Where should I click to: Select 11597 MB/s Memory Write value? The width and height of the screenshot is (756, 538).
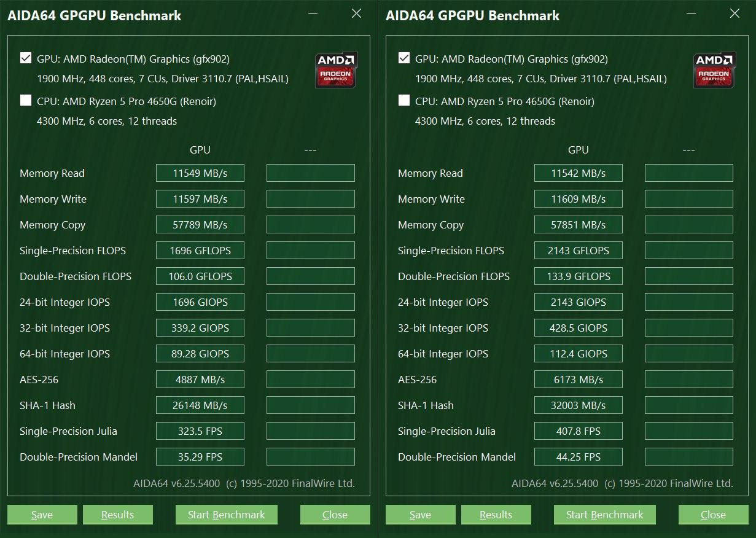pos(200,199)
